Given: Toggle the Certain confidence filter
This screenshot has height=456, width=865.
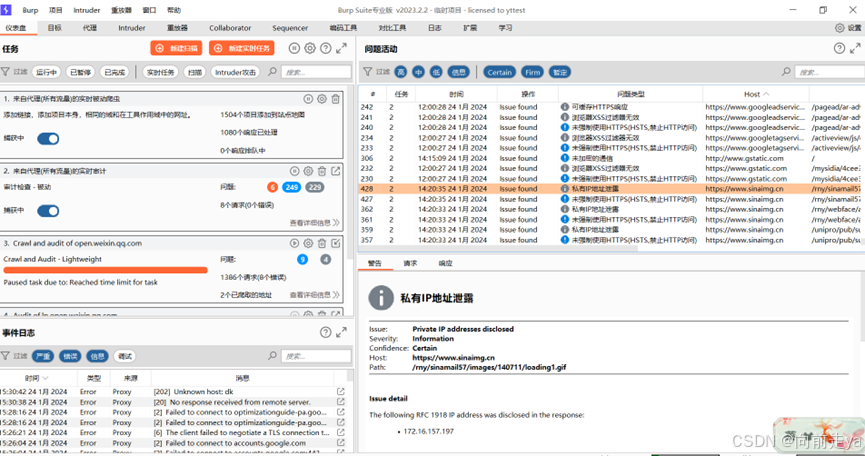Looking at the screenshot, I should pos(499,72).
